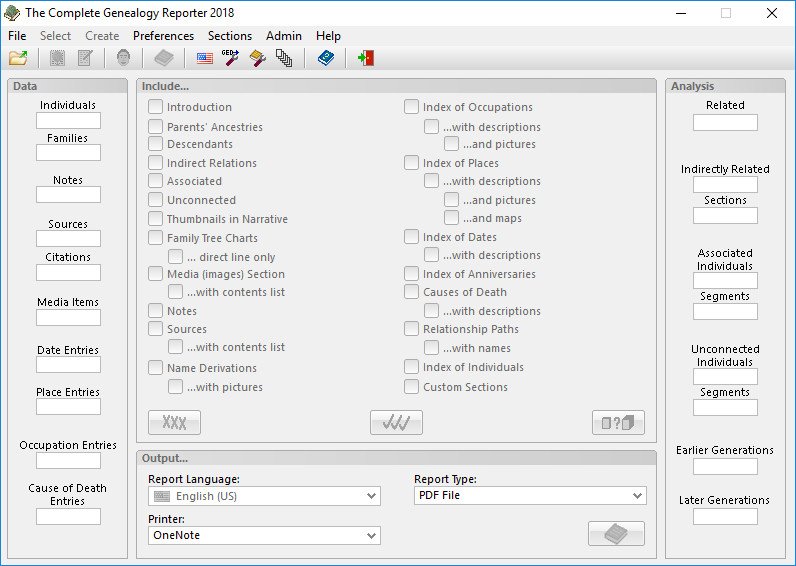Check the Media (images) Section option
The image size is (796, 566).
click(155, 274)
